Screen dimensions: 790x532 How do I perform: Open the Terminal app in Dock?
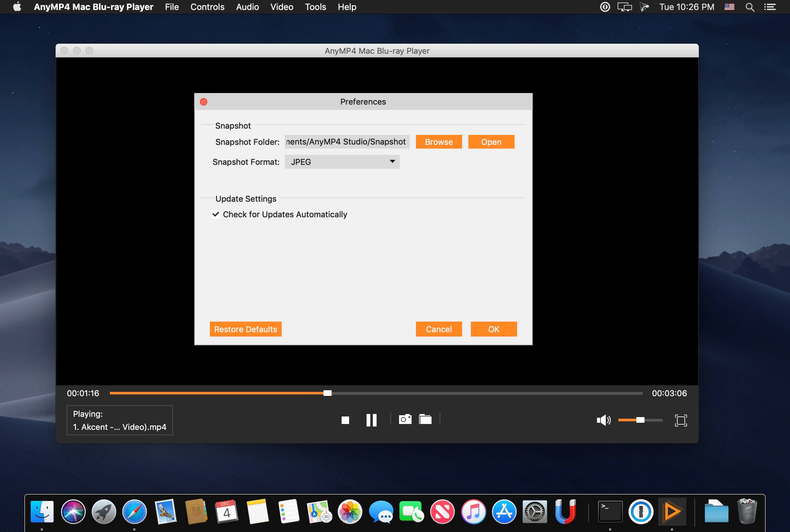610,511
